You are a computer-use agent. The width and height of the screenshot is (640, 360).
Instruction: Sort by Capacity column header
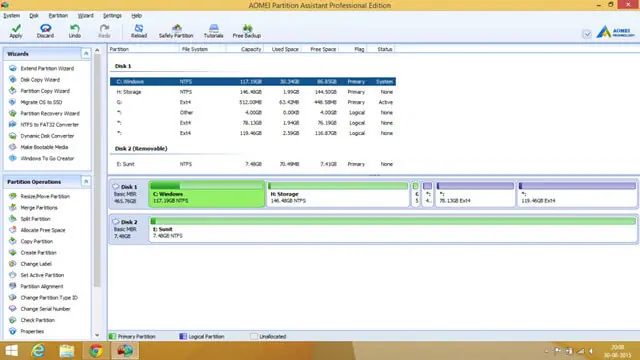(x=244, y=49)
